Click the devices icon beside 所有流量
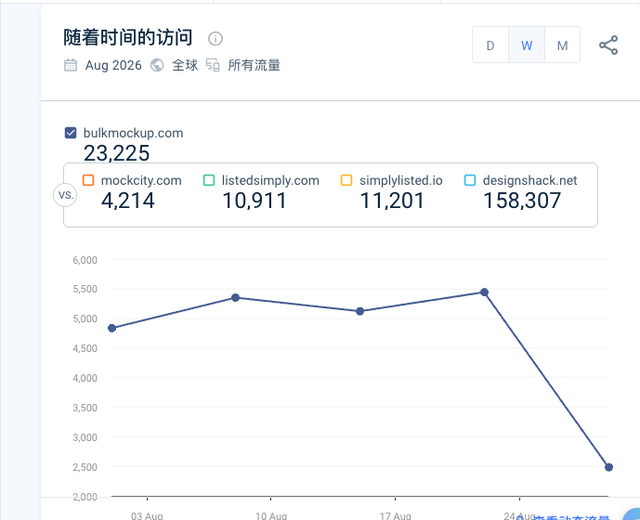 (213, 65)
